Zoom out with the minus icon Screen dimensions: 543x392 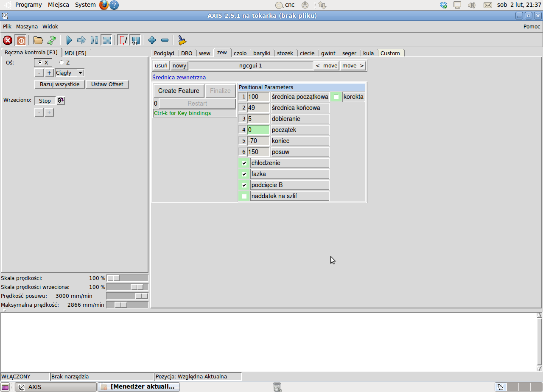165,40
